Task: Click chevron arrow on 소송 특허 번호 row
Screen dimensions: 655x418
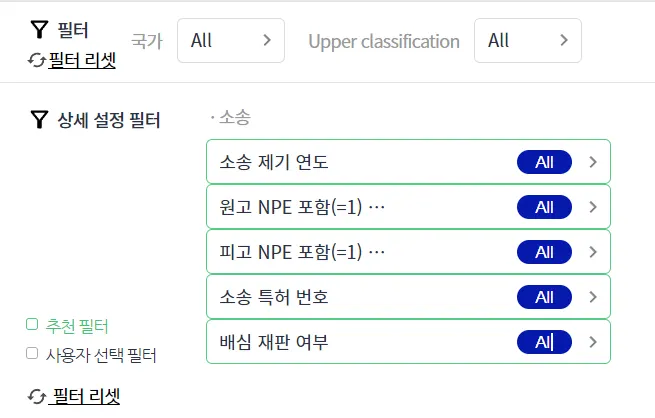Action: pos(593,297)
